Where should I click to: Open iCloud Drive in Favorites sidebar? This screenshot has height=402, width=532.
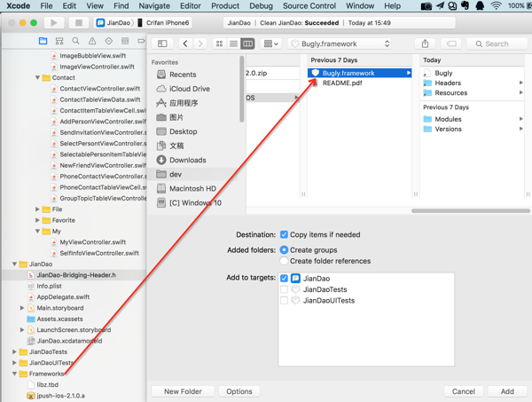pos(183,89)
